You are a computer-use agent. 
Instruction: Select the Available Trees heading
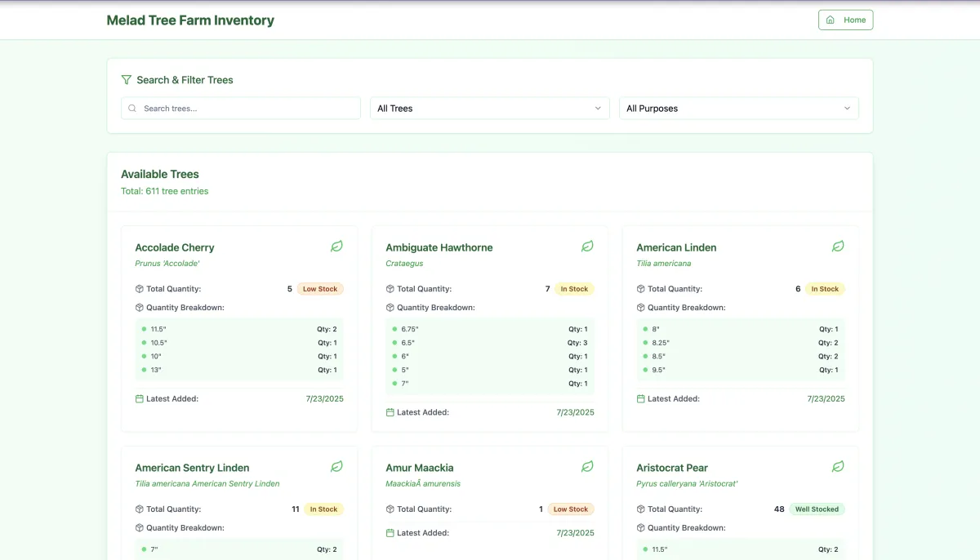pos(160,174)
